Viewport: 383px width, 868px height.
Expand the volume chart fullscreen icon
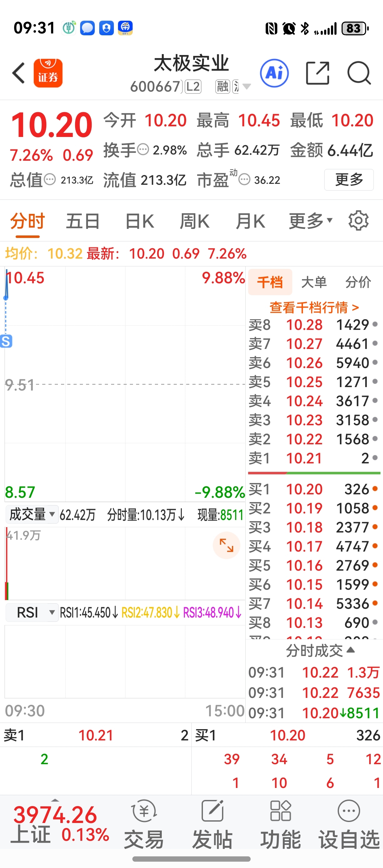226,545
